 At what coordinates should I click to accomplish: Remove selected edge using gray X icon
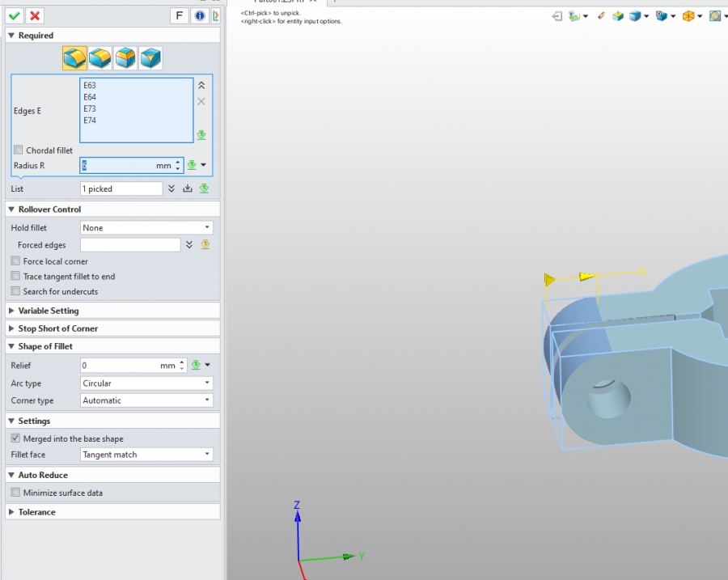[x=201, y=101]
